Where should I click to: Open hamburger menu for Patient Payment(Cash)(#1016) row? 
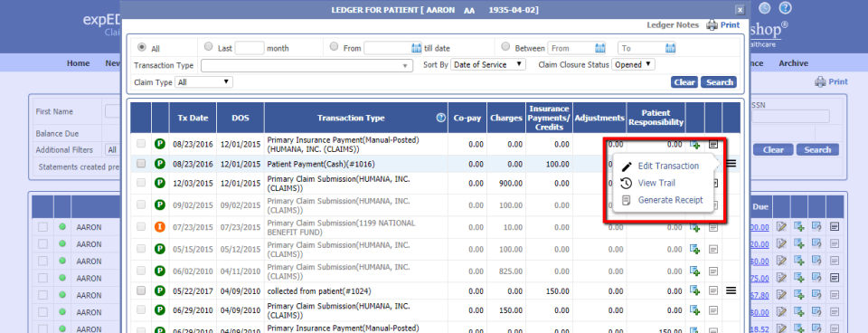tap(731, 163)
